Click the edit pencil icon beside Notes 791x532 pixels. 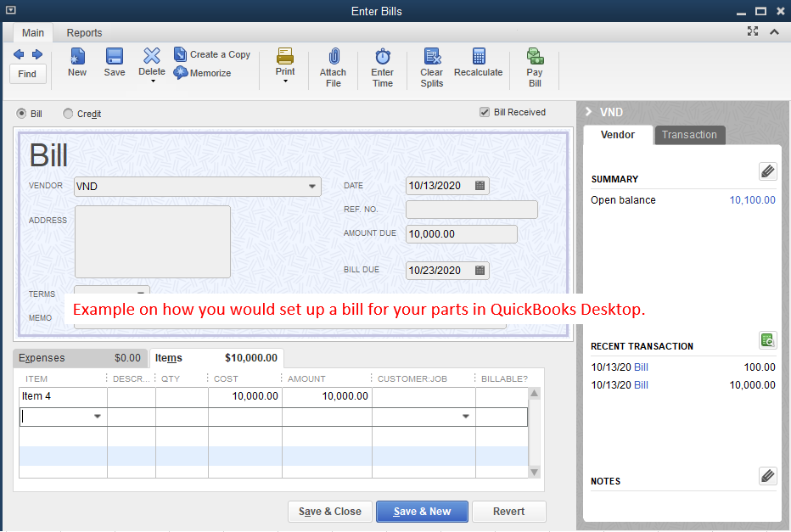tap(768, 475)
